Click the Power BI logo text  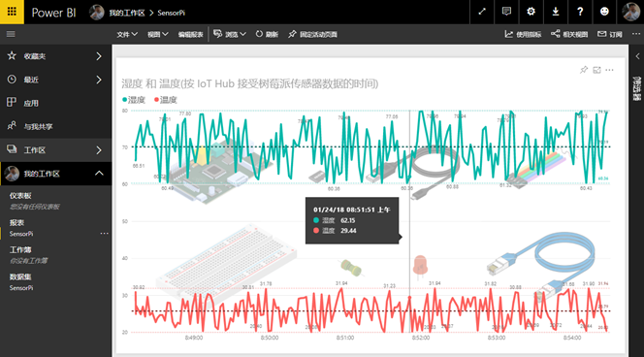(x=53, y=13)
